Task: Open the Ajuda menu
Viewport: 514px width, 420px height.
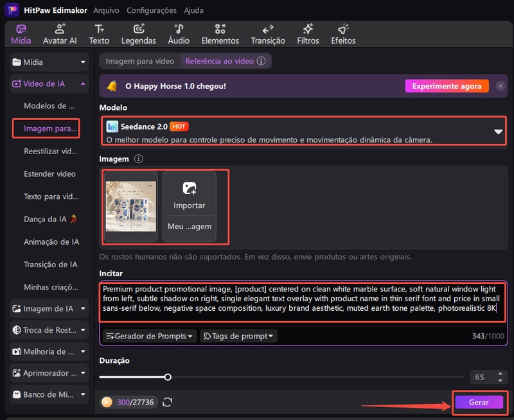Action: (193, 10)
